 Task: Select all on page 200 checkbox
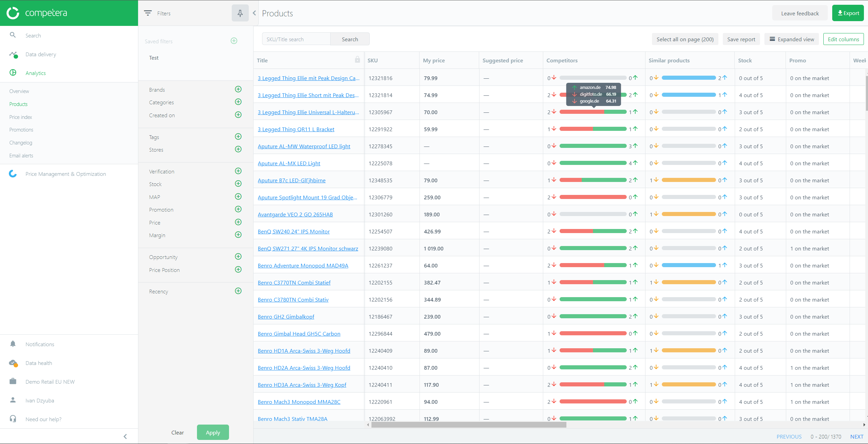tap(685, 39)
